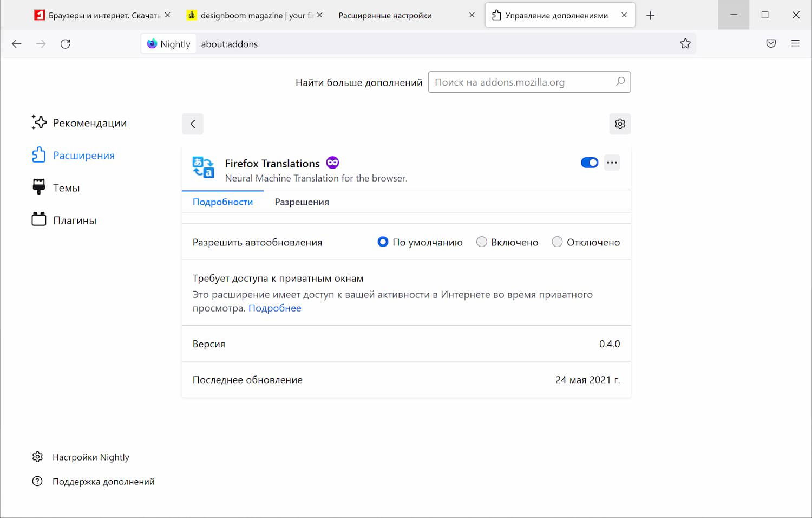Open the Рекомендации section icon
The image size is (812, 518).
tap(38, 122)
